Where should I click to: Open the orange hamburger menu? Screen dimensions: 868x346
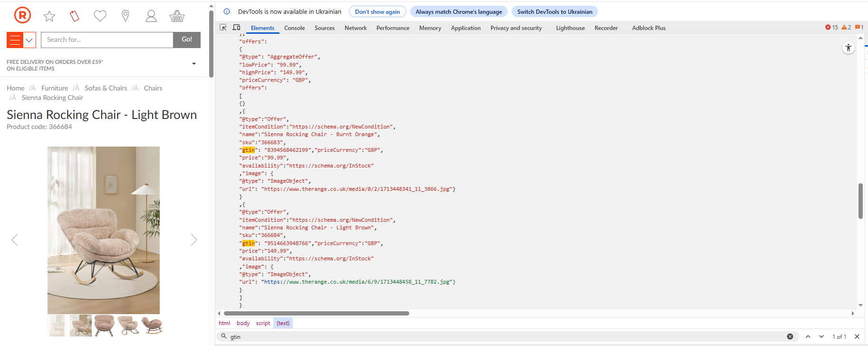(x=15, y=40)
